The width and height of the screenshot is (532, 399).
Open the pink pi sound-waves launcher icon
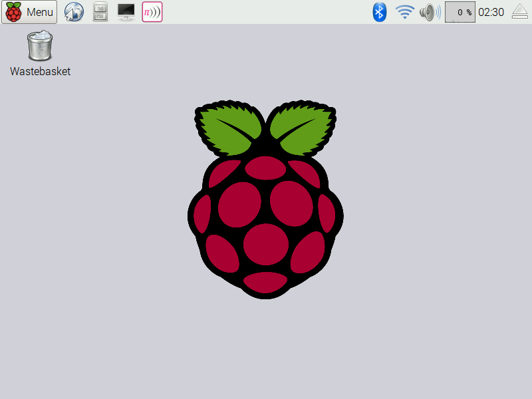pyautogui.click(x=152, y=12)
